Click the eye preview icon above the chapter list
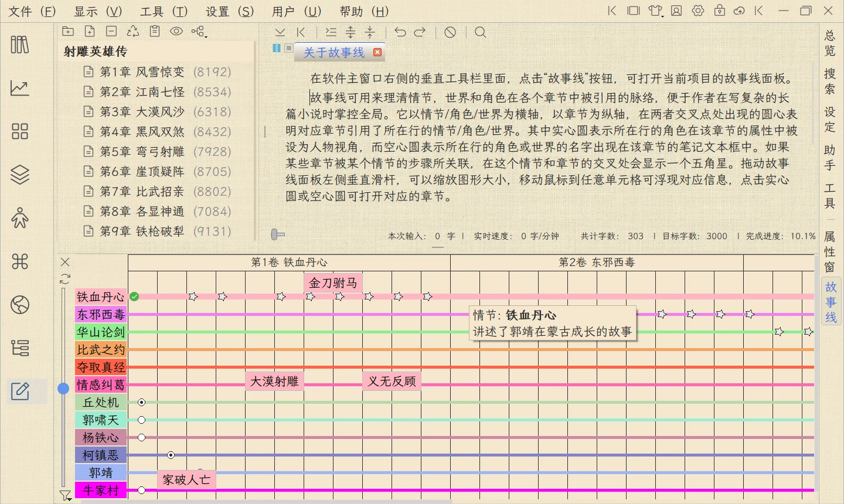The height and width of the screenshot is (504, 844). (x=176, y=32)
